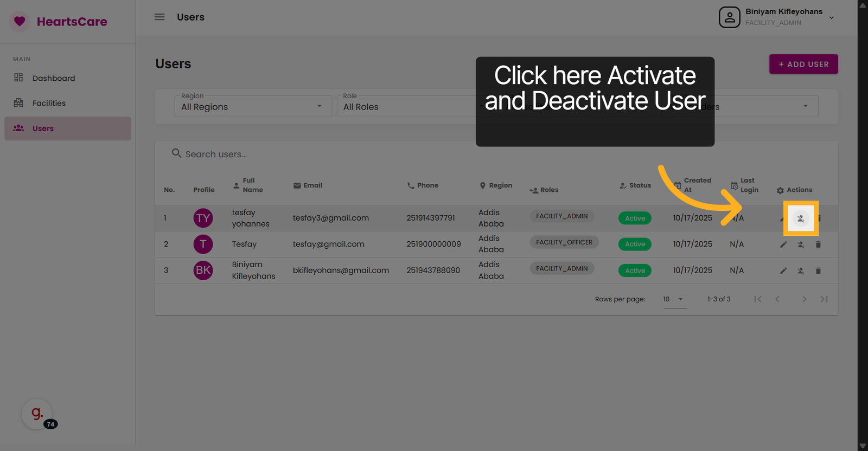868x451 pixels.
Task: Deactivate user tesfay yohannes
Action: 800,218
